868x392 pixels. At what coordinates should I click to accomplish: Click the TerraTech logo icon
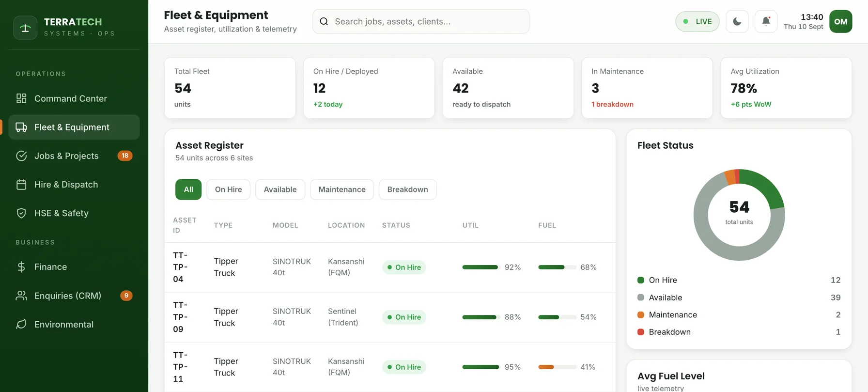coord(25,28)
